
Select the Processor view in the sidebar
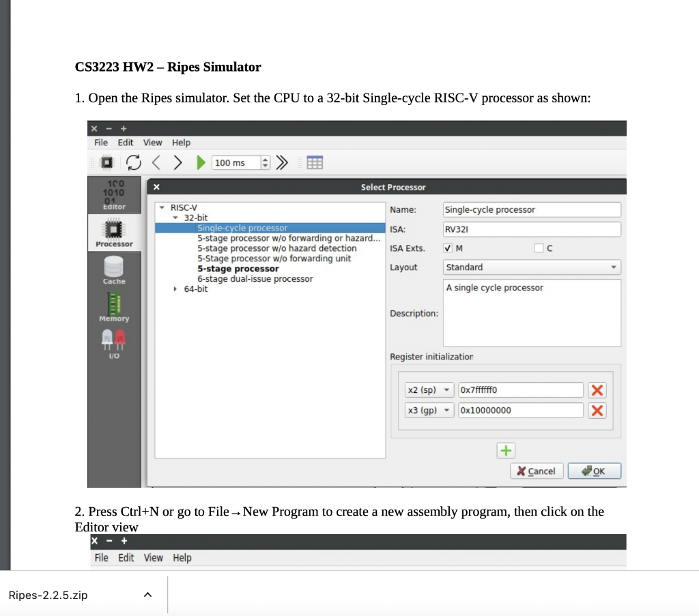114,232
